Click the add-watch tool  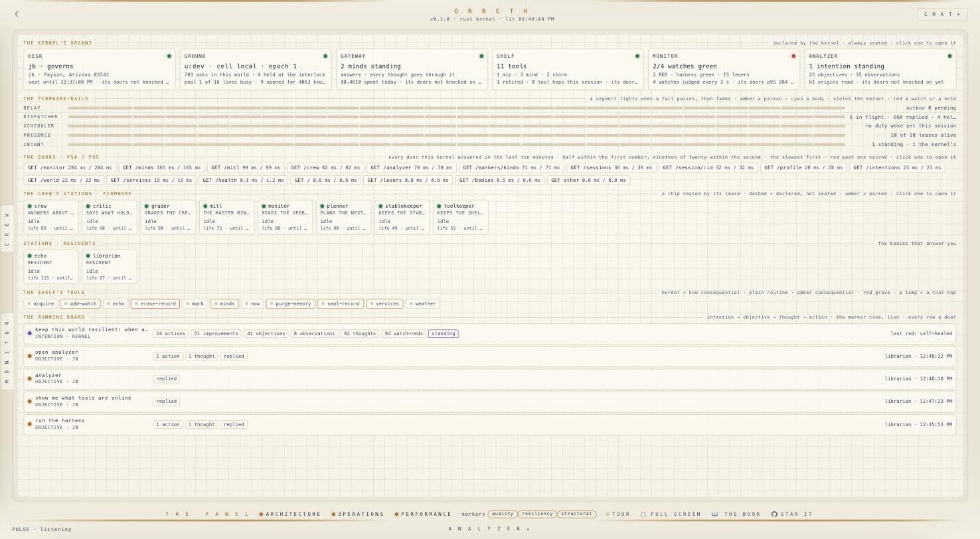click(x=80, y=304)
